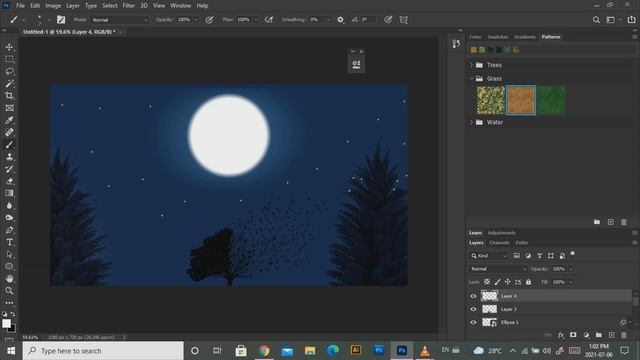Screen dimensions: 640x360
Task: Open the Edit Toolbar three-dots menu
Action: click(9, 303)
